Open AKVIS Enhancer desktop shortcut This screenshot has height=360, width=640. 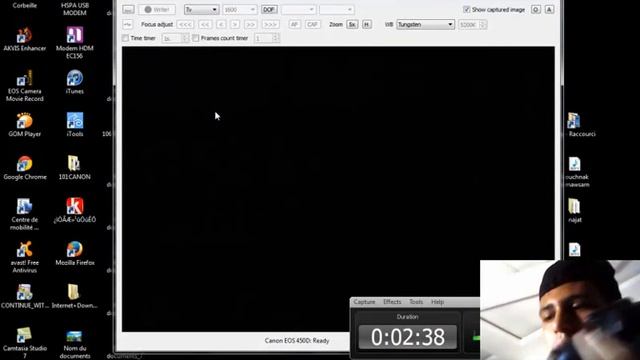(24, 39)
